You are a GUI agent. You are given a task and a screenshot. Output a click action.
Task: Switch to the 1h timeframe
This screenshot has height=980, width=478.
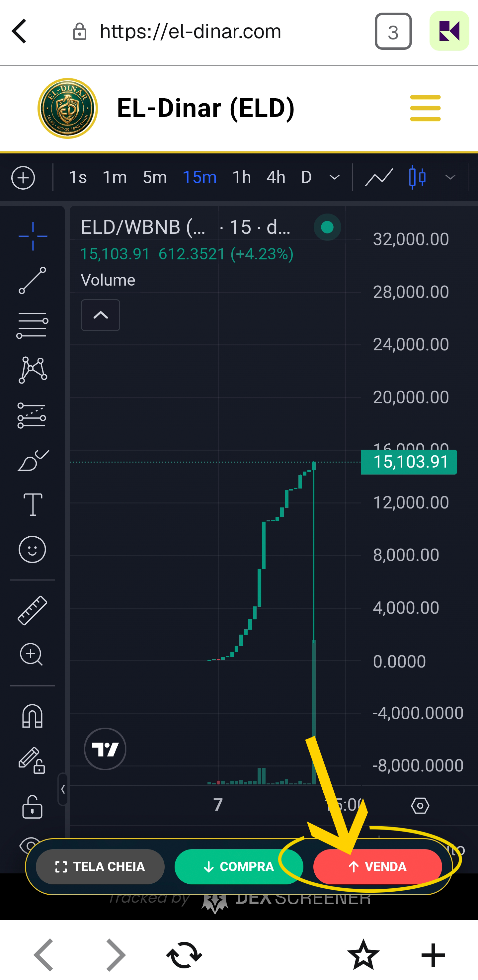click(241, 178)
